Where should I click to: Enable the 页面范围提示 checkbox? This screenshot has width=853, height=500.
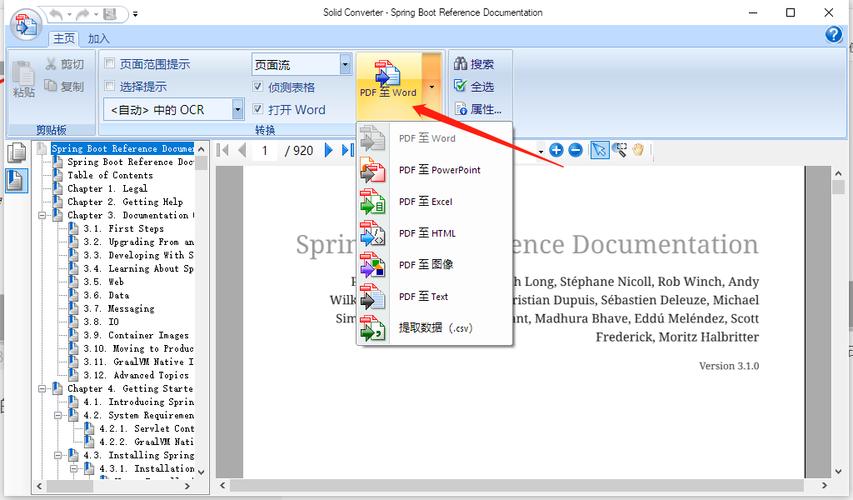[x=109, y=64]
